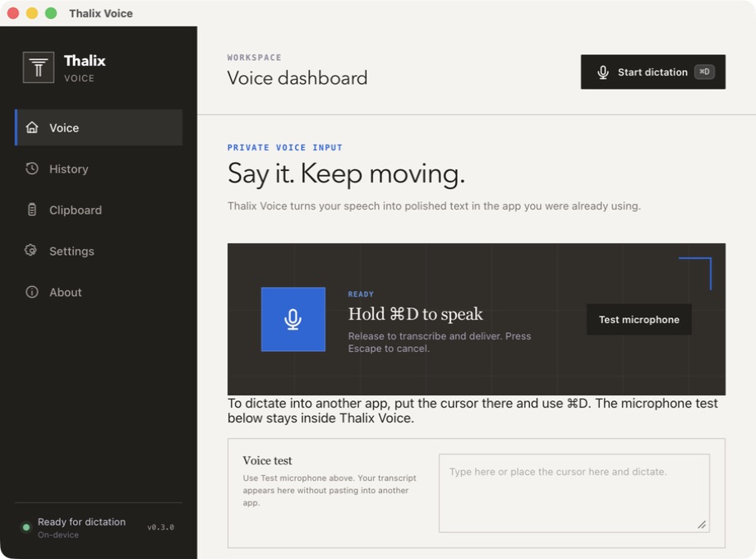The height and width of the screenshot is (559, 756).
Task: Click the 'Thalix Voice' window title
Action: [x=101, y=13]
